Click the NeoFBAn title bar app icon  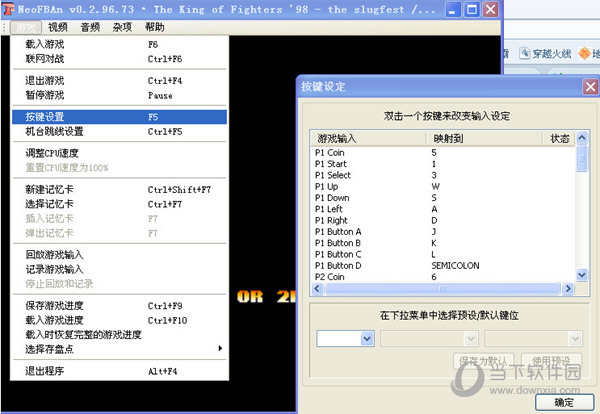[8, 9]
